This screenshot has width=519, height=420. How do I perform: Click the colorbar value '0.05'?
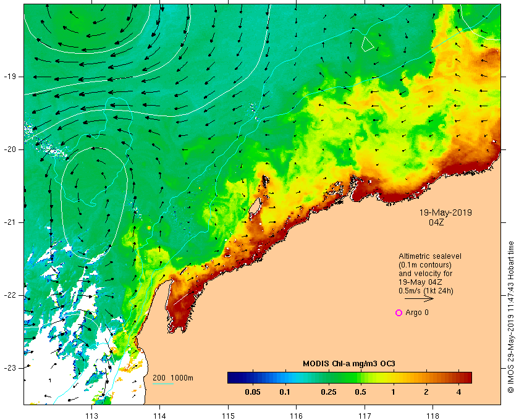tap(253, 392)
